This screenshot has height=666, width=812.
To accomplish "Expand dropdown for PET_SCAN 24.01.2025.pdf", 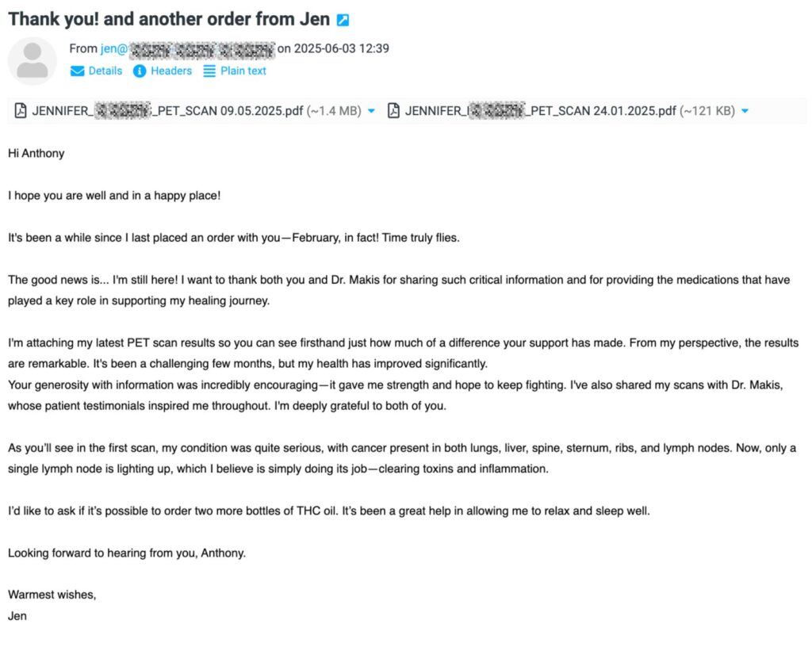I will point(745,111).
